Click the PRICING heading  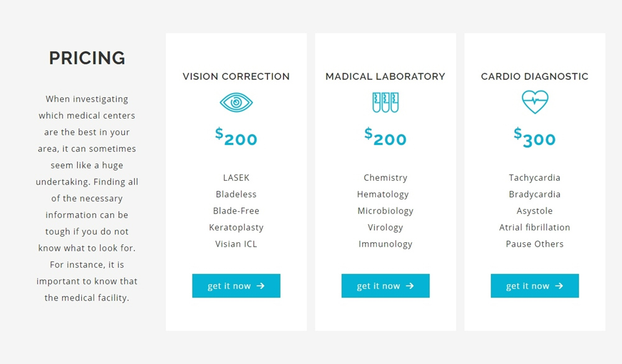tap(87, 58)
